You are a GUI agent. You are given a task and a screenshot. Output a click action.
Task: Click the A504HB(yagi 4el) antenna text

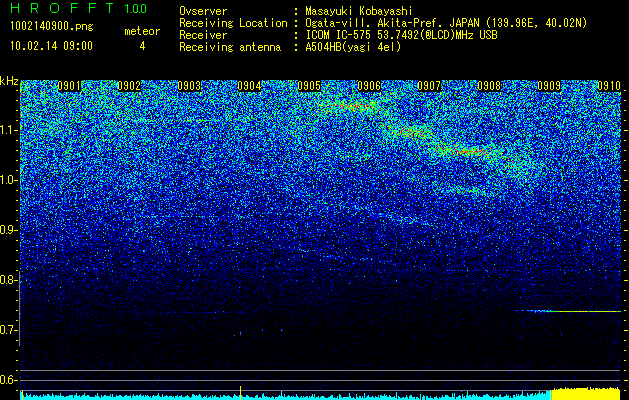coord(353,47)
